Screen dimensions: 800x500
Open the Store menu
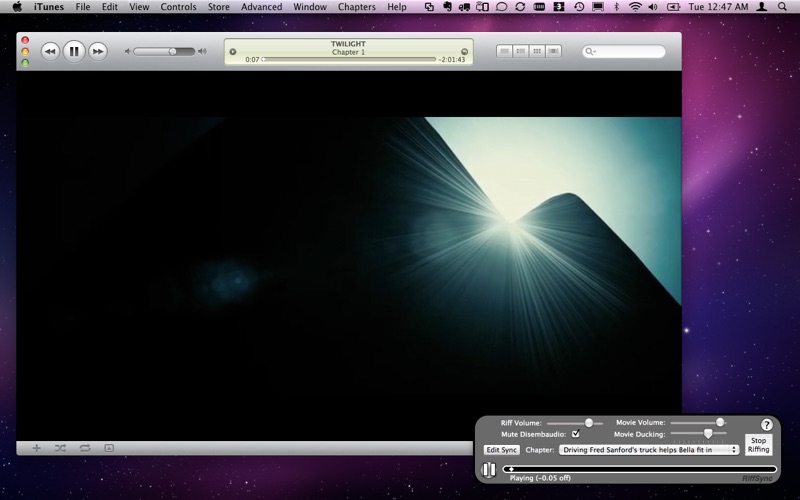coord(219,7)
